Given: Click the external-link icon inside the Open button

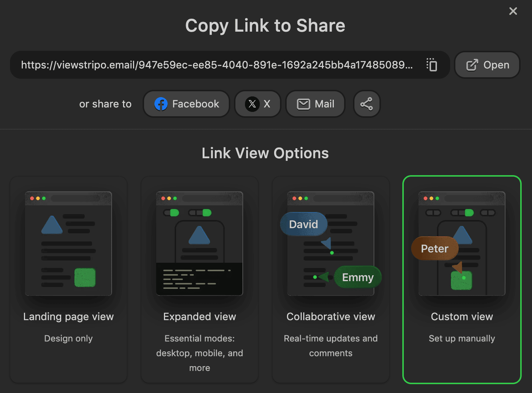Looking at the screenshot, I should pyautogui.click(x=472, y=65).
